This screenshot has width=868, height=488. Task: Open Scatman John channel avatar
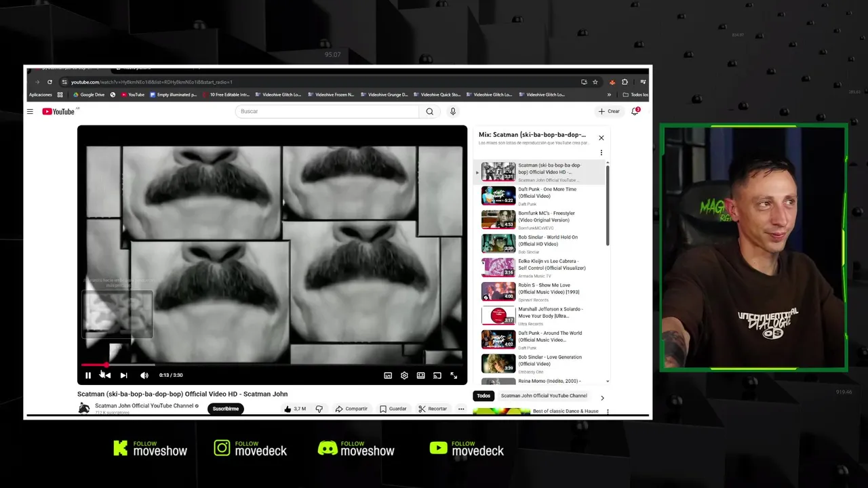coord(84,408)
